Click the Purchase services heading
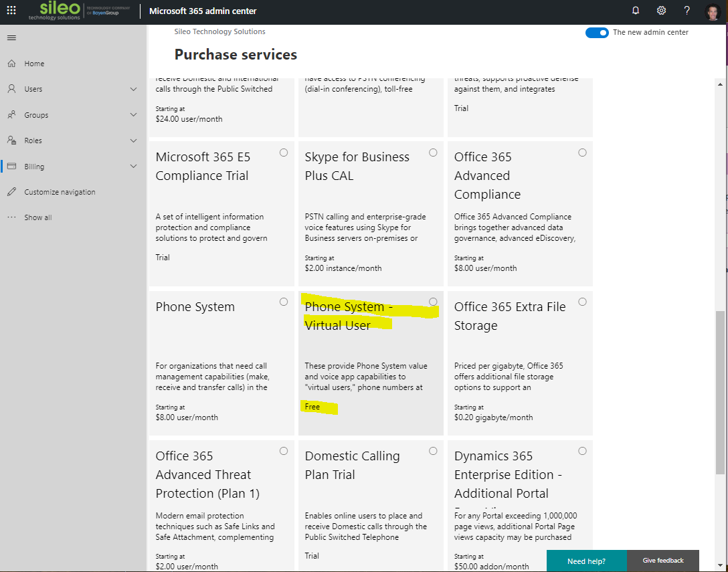This screenshot has width=728, height=572. 236,54
